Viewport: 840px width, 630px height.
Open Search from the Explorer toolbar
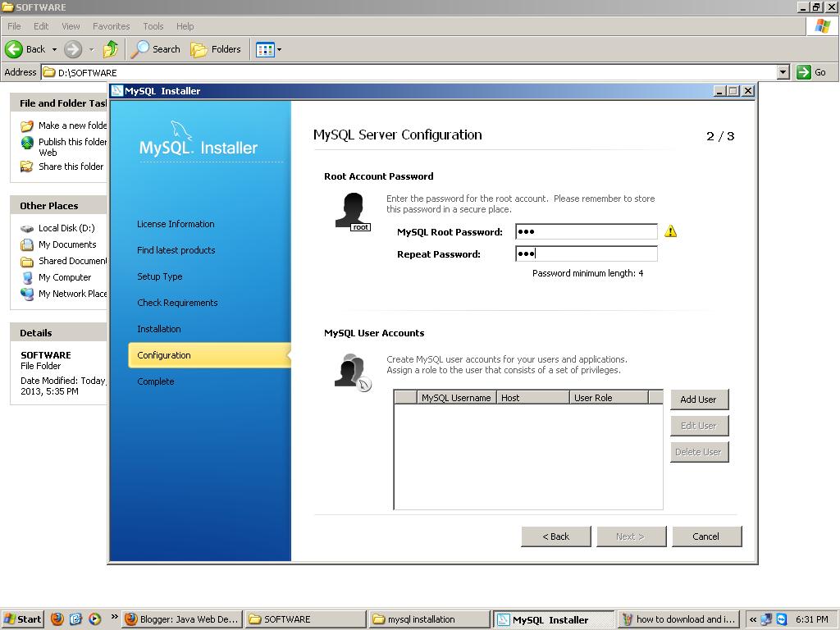pos(155,49)
